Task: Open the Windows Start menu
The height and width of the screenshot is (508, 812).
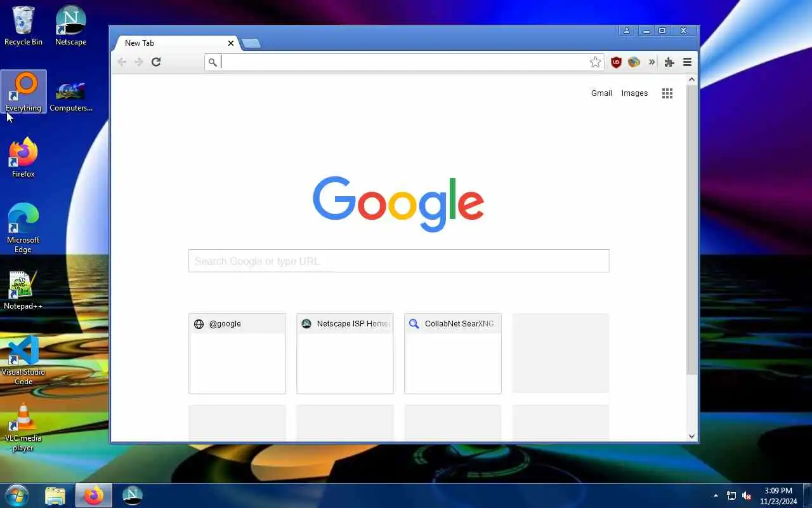Action: click(x=16, y=495)
